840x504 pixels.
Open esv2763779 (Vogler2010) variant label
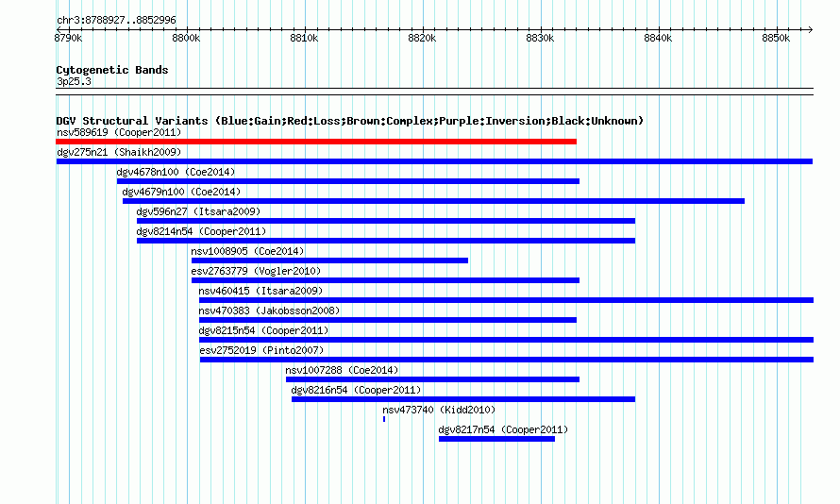tap(256, 271)
